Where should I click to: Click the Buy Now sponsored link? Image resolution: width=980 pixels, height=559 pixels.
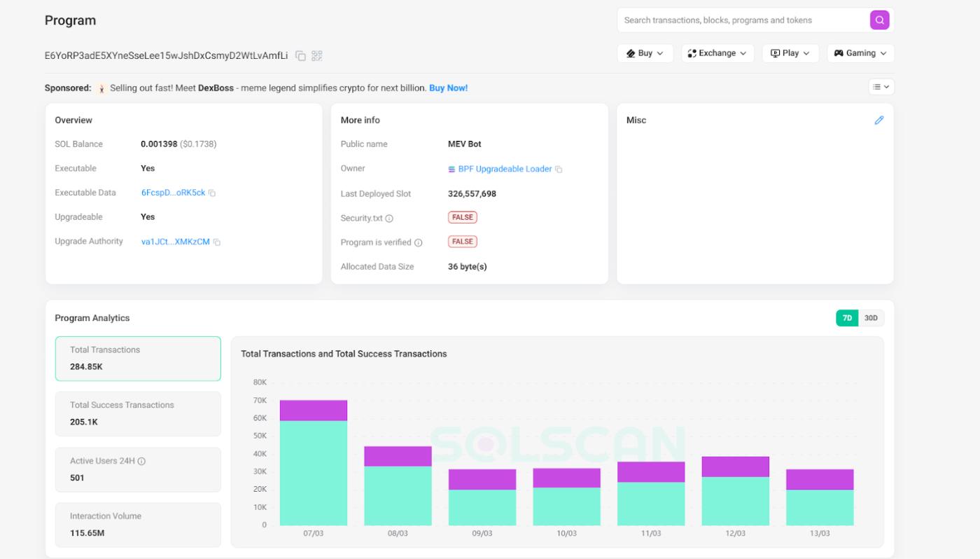point(449,88)
